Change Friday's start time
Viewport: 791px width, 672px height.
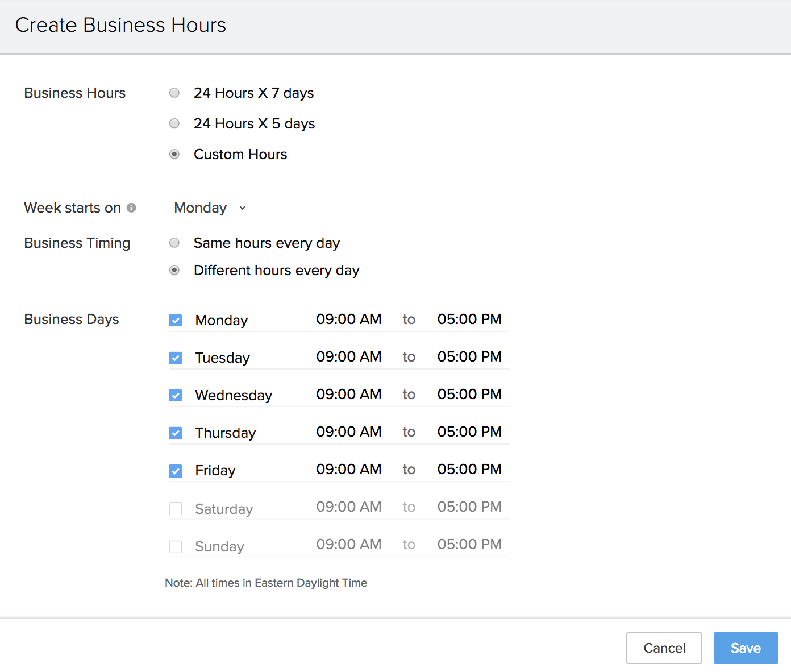click(349, 470)
